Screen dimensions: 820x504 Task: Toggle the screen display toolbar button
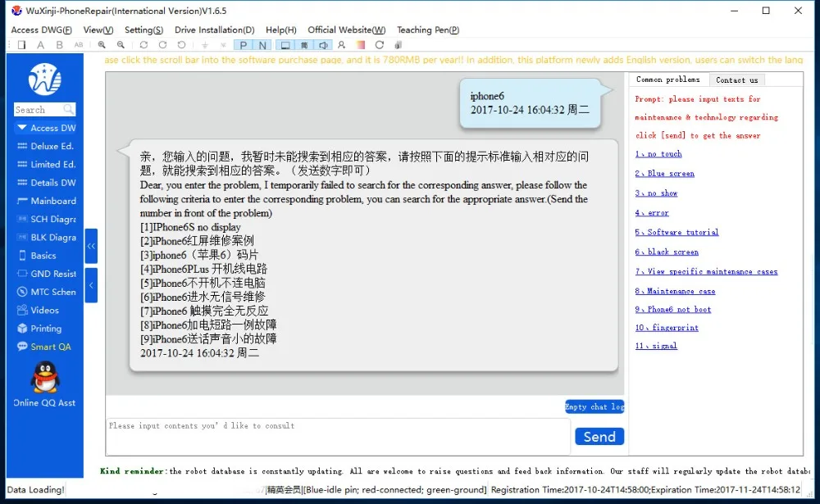tap(285, 45)
